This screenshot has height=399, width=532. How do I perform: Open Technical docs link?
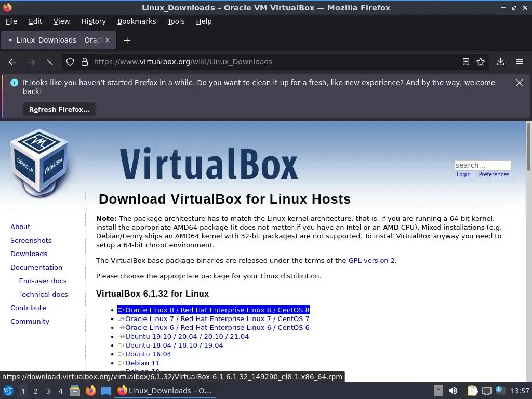pos(43,295)
